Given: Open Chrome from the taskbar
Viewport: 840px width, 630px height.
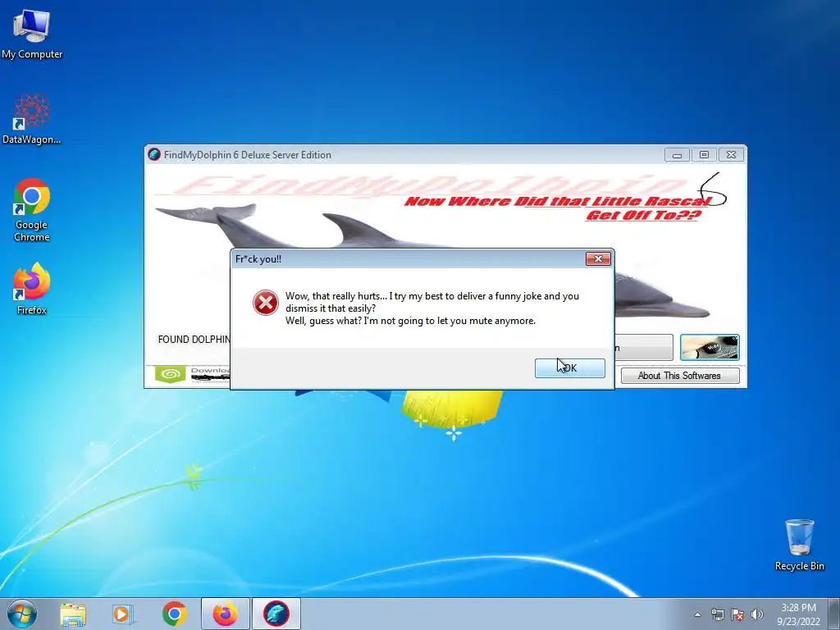Looking at the screenshot, I should click(174, 614).
